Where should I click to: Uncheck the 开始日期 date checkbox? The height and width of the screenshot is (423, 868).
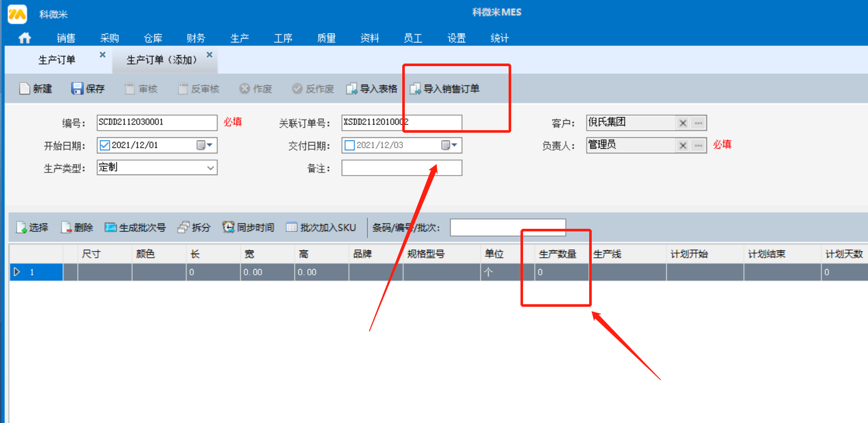pyautogui.click(x=105, y=145)
